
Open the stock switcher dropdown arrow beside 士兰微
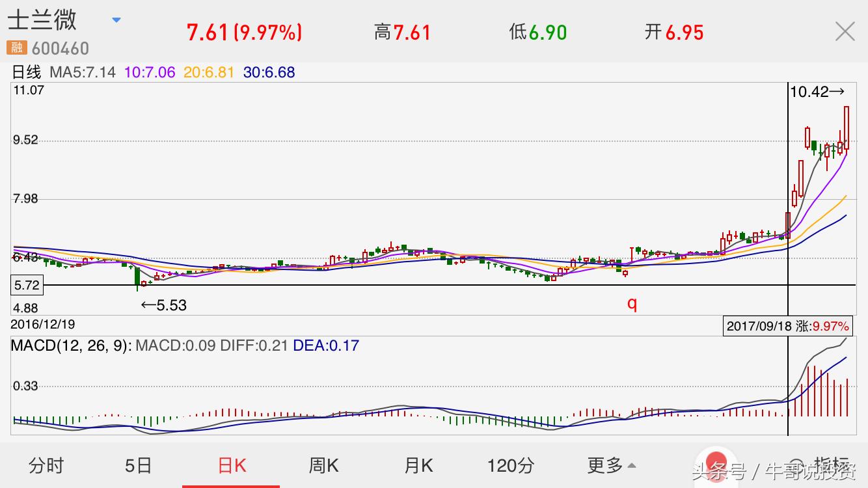116,20
